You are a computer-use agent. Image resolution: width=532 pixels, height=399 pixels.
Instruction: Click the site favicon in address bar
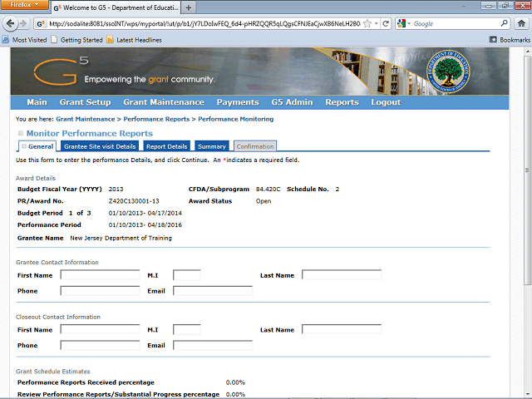pos(41,24)
